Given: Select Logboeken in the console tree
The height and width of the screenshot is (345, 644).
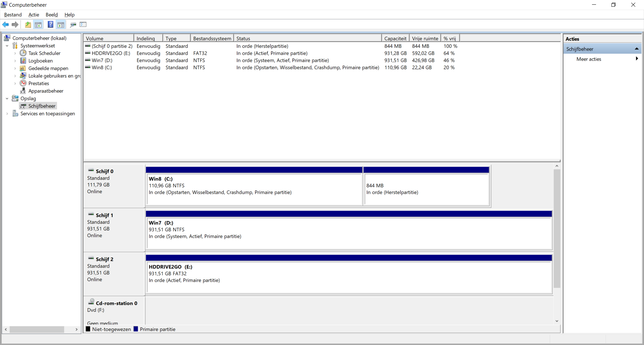Looking at the screenshot, I should 40,61.
